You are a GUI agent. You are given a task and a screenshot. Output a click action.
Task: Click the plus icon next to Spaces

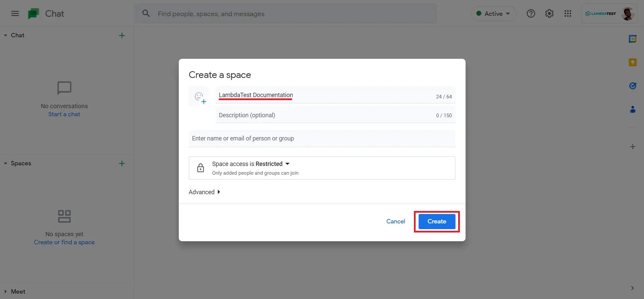122,164
